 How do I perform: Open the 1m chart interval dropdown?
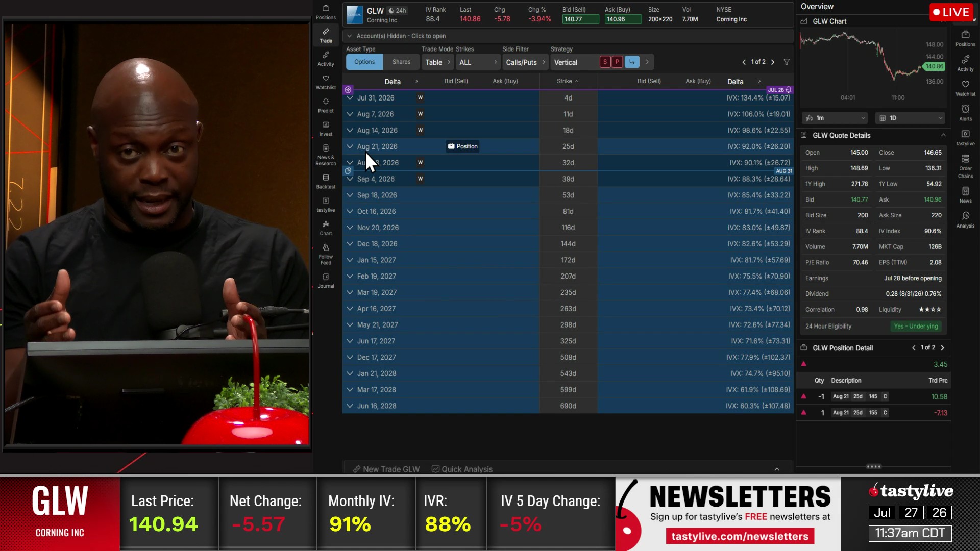click(835, 118)
